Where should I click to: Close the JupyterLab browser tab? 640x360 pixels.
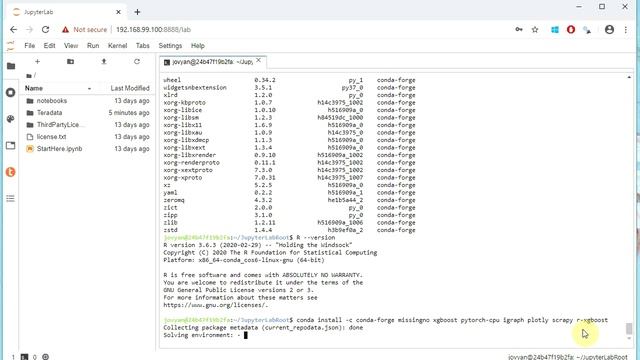coord(118,12)
